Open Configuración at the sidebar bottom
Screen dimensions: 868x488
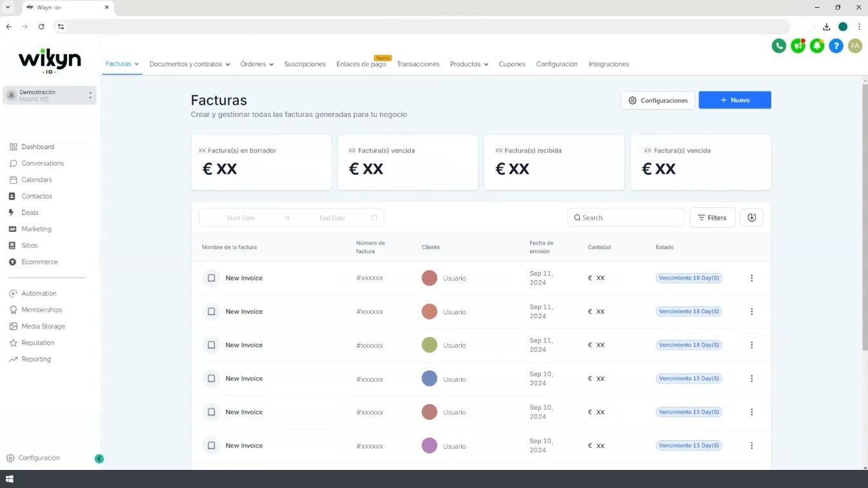[39, 458]
